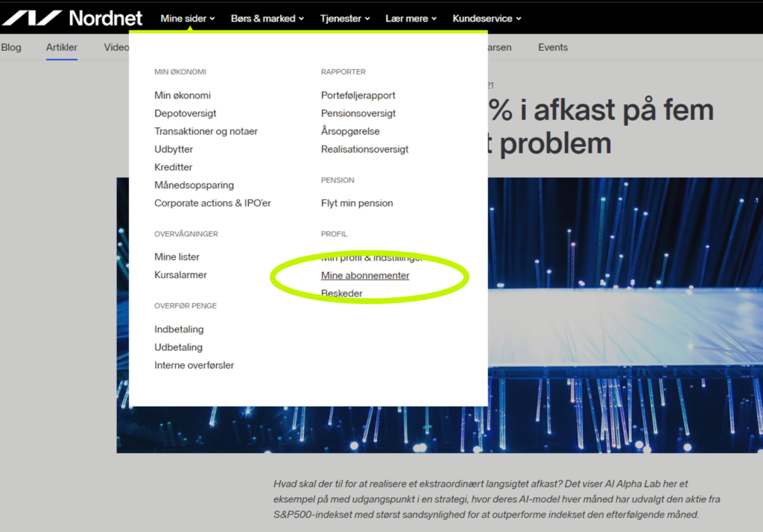Expand the Kundeservice menu
Image resolution: width=763 pixels, height=532 pixels.
tap(487, 19)
